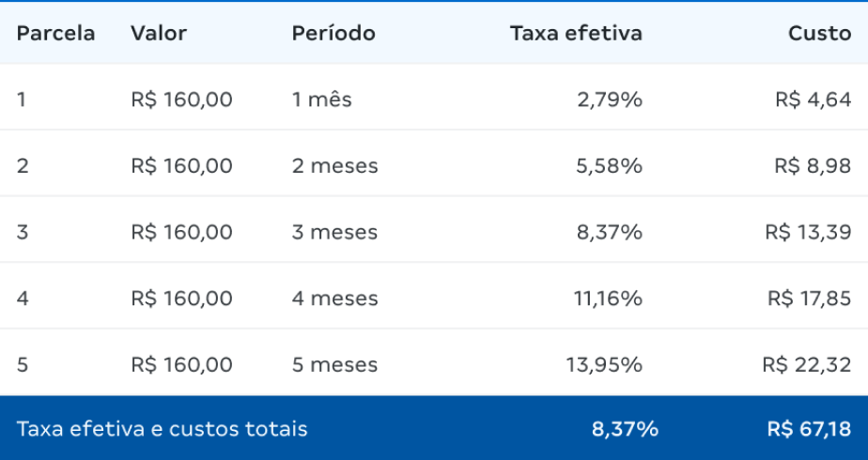Click the Taxa efetiva column header
Image resolution: width=868 pixels, height=460 pixels.
coord(576,34)
